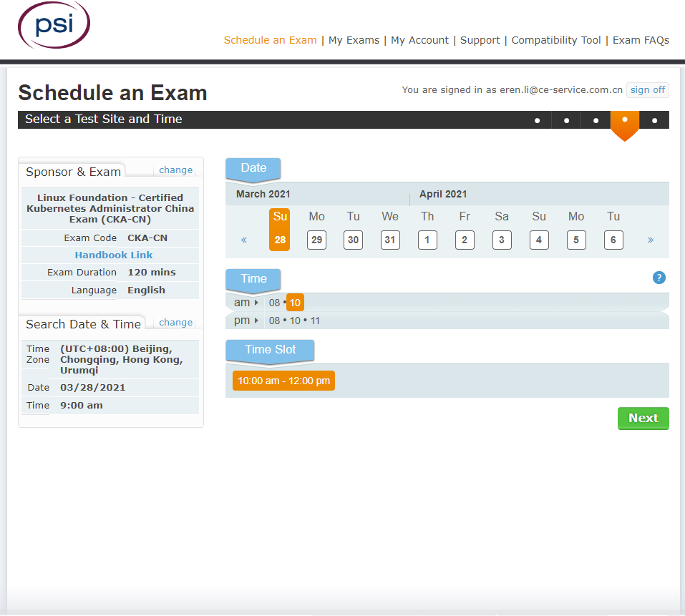685x616 pixels.
Task: Open the Handbook Link
Action: [x=114, y=255]
